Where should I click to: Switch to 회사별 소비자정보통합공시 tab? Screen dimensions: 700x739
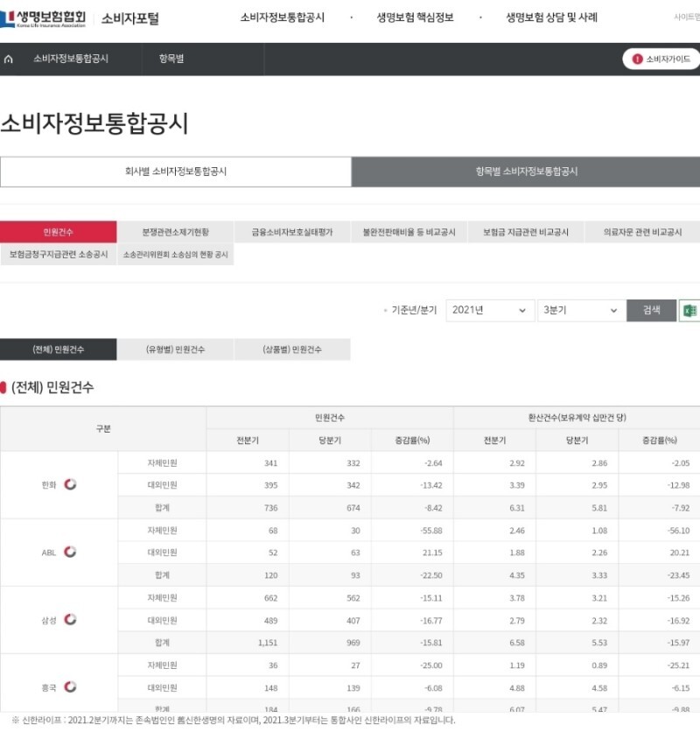(176, 172)
